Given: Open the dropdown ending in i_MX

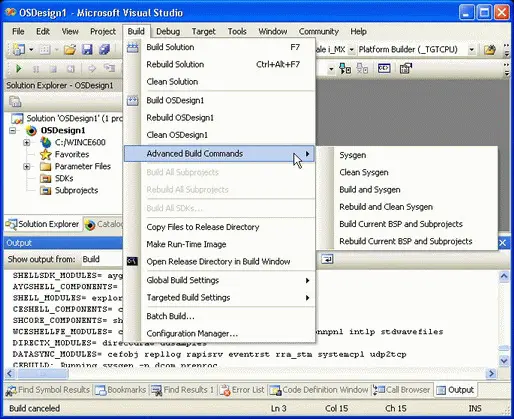Looking at the screenshot, I should click(351, 50).
